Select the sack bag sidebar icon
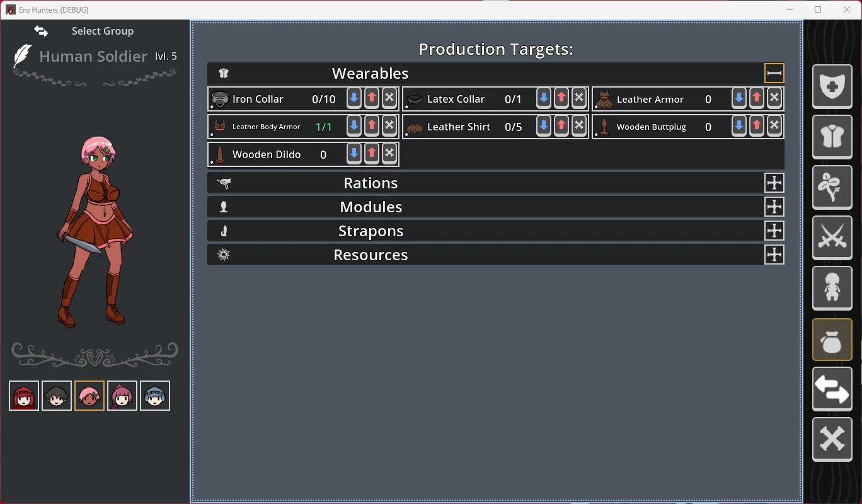This screenshot has width=862, height=504. tap(832, 340)
